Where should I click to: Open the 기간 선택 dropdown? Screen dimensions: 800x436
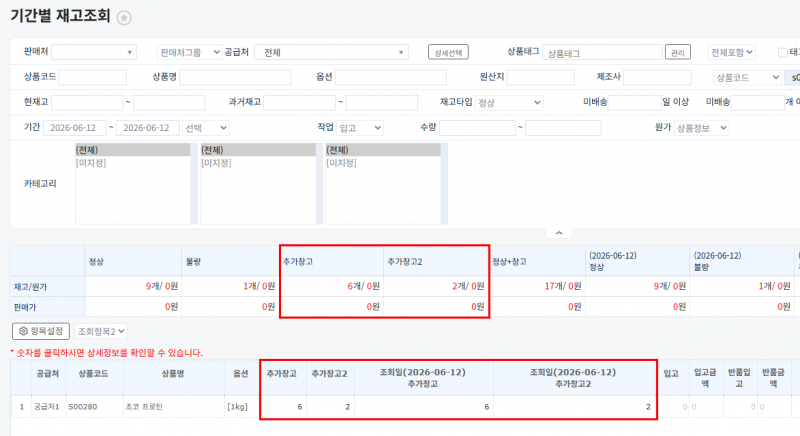pyautogui.click(x=206, y=127)
